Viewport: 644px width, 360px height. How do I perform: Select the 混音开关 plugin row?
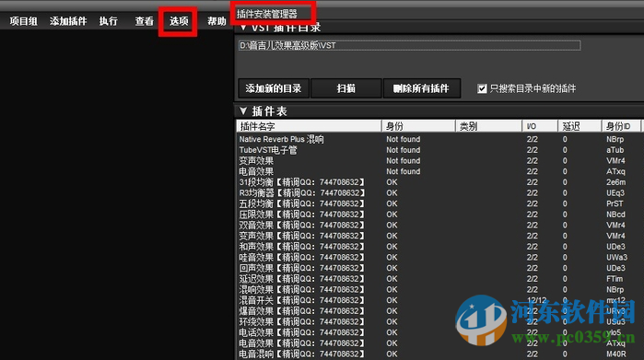439,300
